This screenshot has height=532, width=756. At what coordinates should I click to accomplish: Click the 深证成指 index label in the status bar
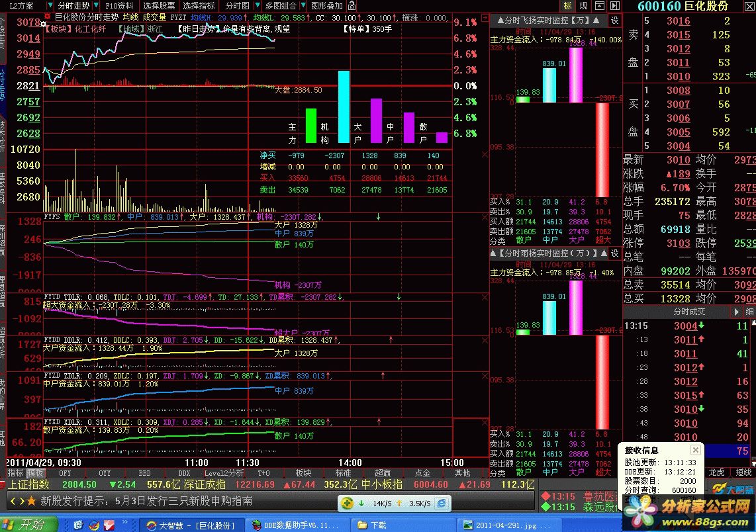(x=205, y=484)
